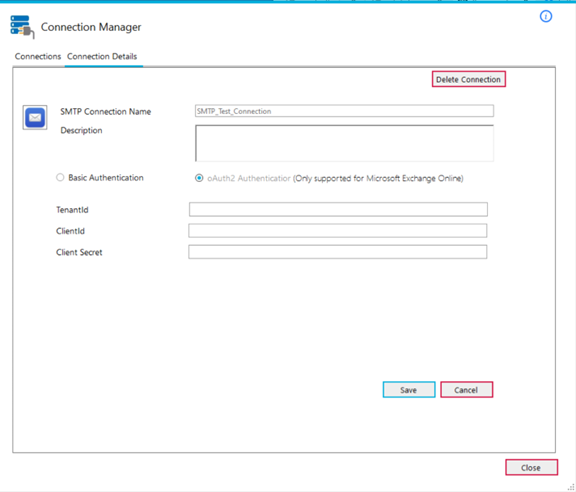Click the Delete Connection button

coord(468,79)
